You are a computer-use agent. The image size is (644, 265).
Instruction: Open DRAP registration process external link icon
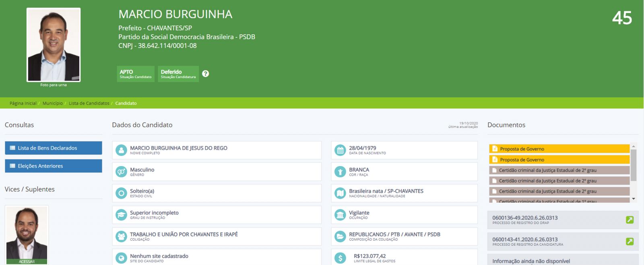[x=630, y=220]
